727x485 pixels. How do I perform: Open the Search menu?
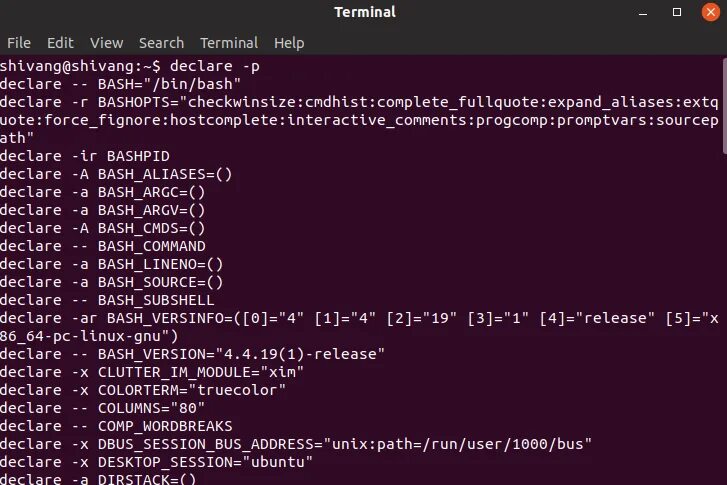click(161, 43)
